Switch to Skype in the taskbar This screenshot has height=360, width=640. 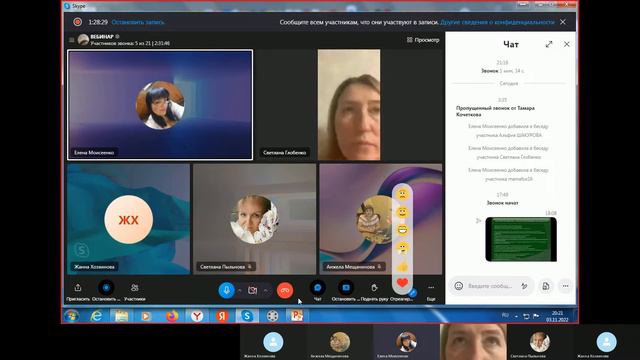247,316
